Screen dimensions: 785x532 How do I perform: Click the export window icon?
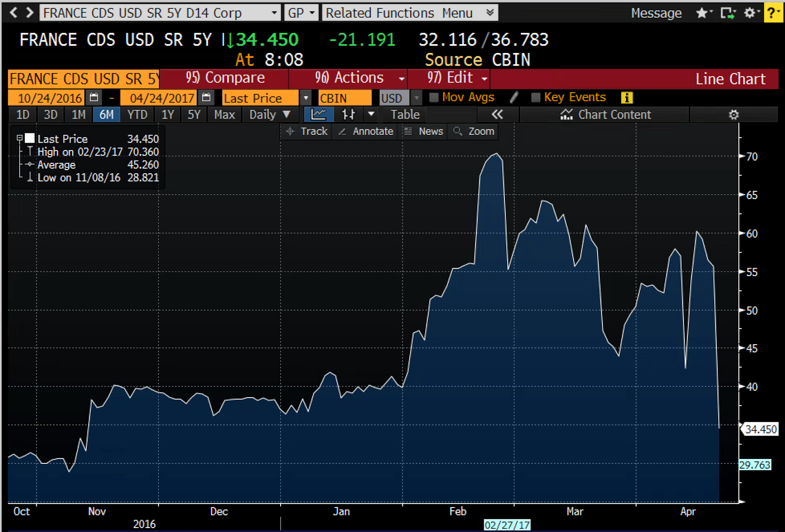coord(728,13)
